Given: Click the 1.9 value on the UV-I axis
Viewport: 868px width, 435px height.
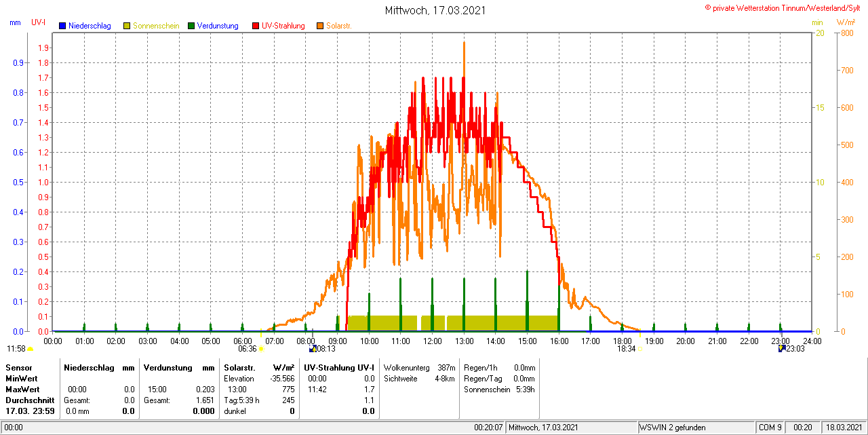Looking at the screenshot, I should coord(43,48).
